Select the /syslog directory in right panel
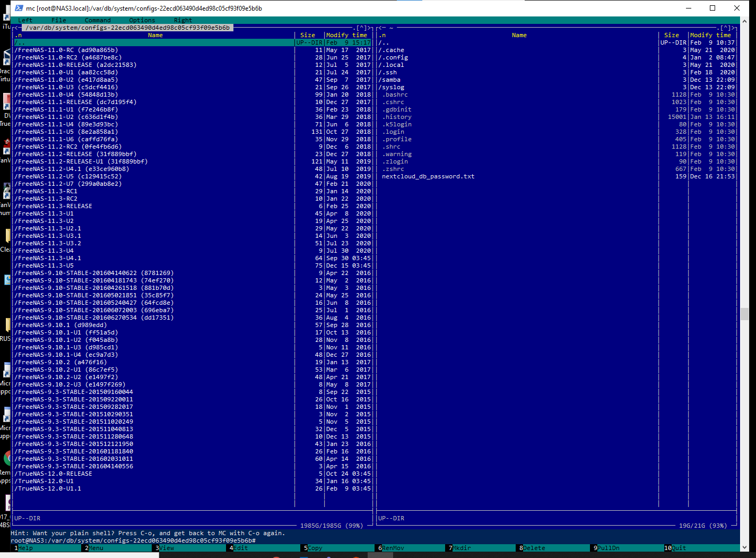 [x=557, y=87]
